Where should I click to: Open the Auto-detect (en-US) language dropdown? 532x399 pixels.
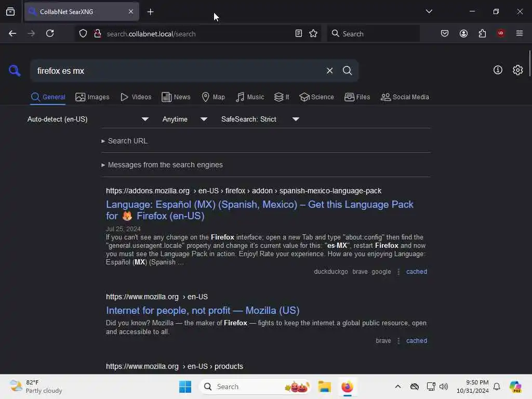coord(88,119)
